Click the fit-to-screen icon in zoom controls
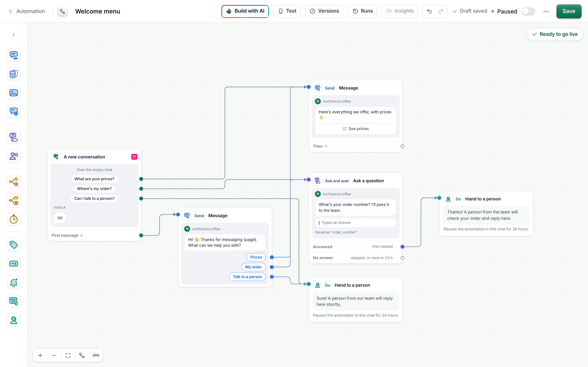Image resolution: width=588 pixels, height=367 pixels. click(68, 355)
